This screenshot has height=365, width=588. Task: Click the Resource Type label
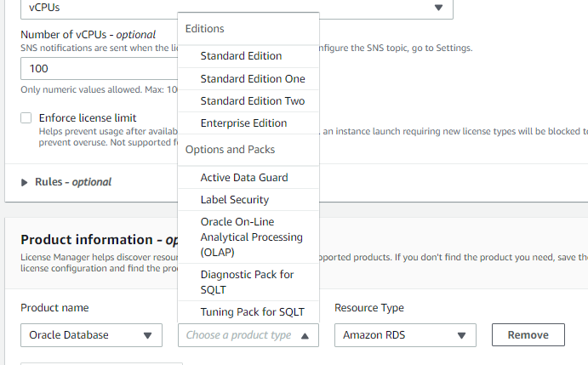(369, 308)
